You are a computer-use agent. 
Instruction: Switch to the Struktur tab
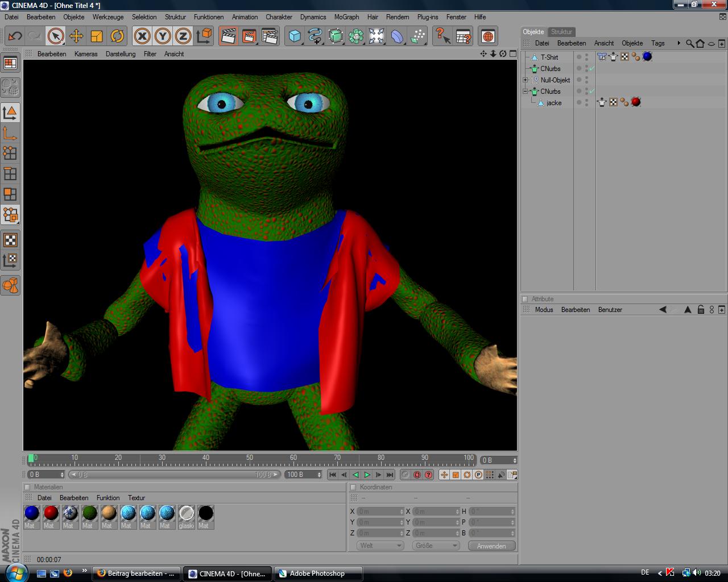click(561, 32)
